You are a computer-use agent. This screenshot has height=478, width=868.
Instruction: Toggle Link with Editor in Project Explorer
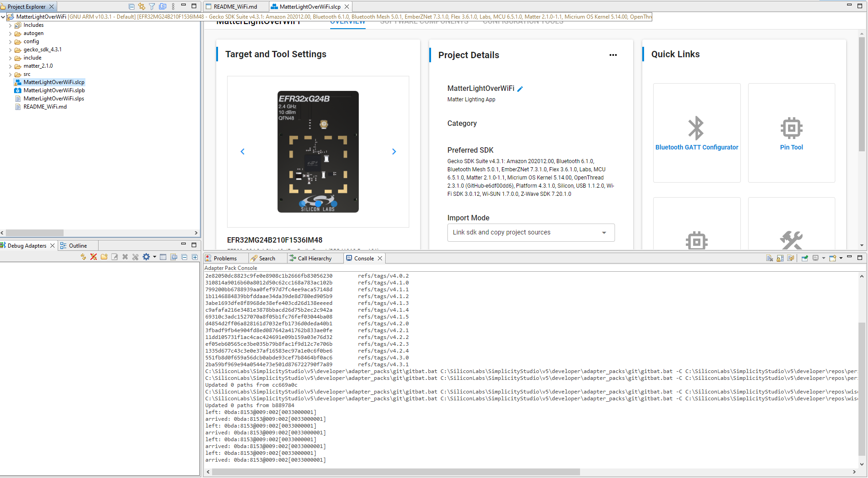(x=142, y=6)
